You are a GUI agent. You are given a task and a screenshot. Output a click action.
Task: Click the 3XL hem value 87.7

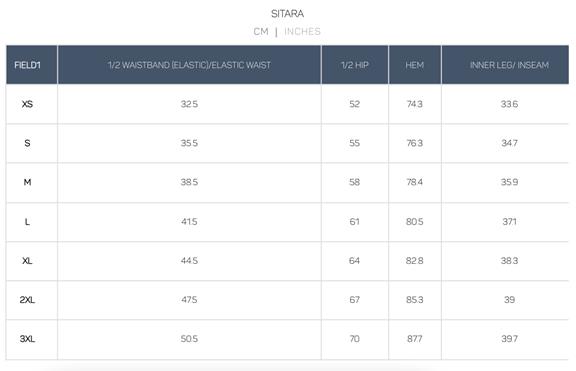point(414,339)
